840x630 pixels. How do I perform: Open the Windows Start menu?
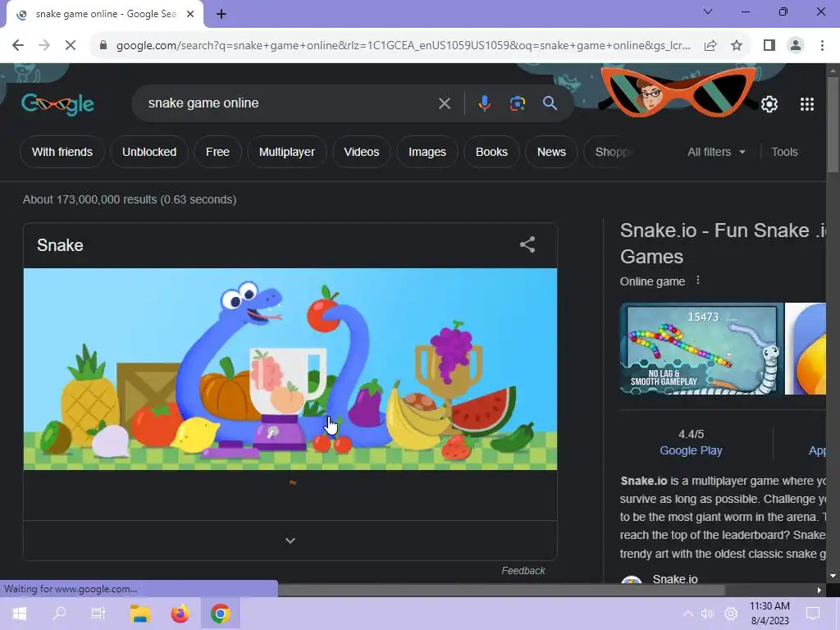(20, 614)
